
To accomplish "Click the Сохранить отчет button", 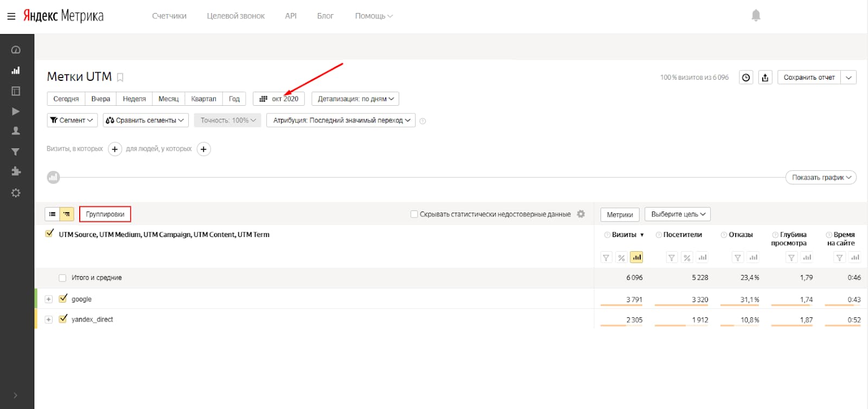I will [x=809, y=78].
